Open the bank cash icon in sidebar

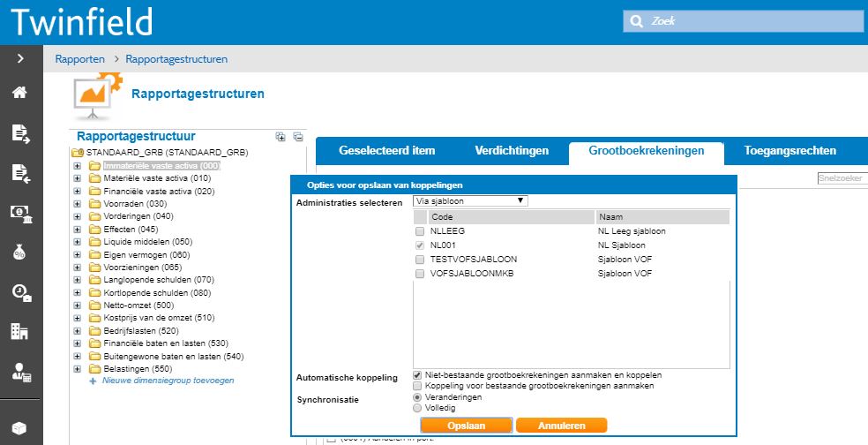pyautogui.click(x=19, y=212)
